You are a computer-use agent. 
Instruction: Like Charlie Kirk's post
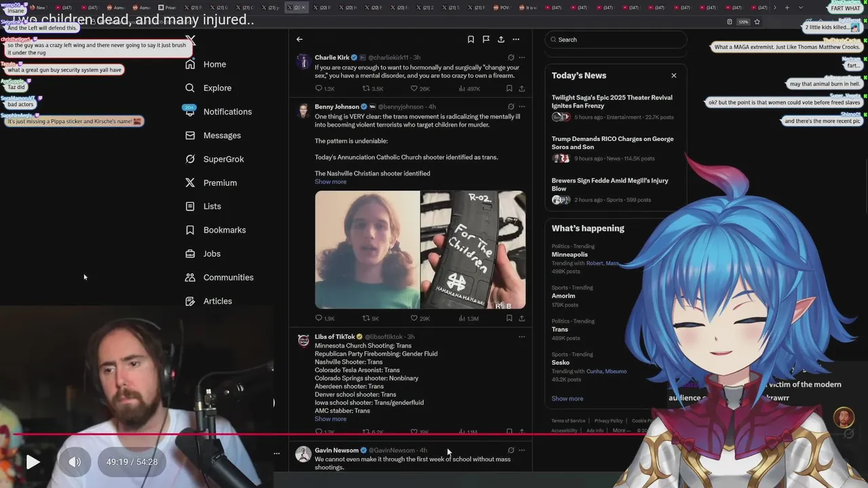pos(420,89)
